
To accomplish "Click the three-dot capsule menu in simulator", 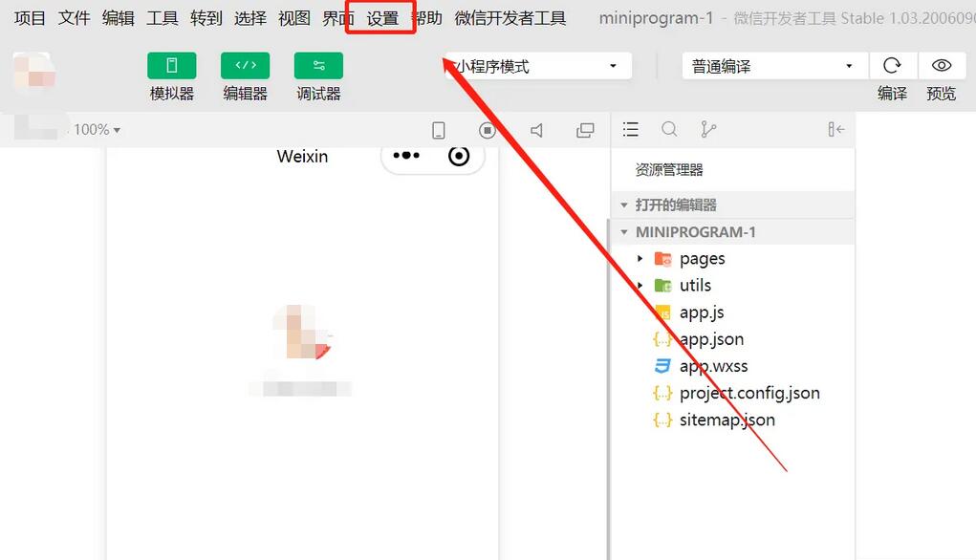I will pyautogui.click(x=406, y=156).
